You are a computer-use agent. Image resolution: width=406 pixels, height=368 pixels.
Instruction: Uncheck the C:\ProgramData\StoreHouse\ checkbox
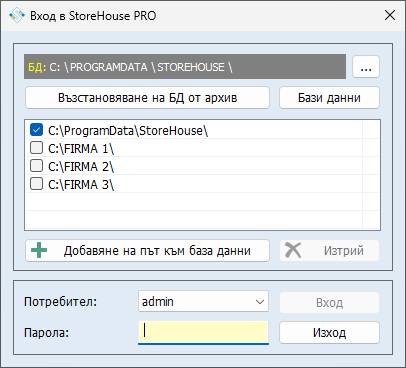click(36, 130)
